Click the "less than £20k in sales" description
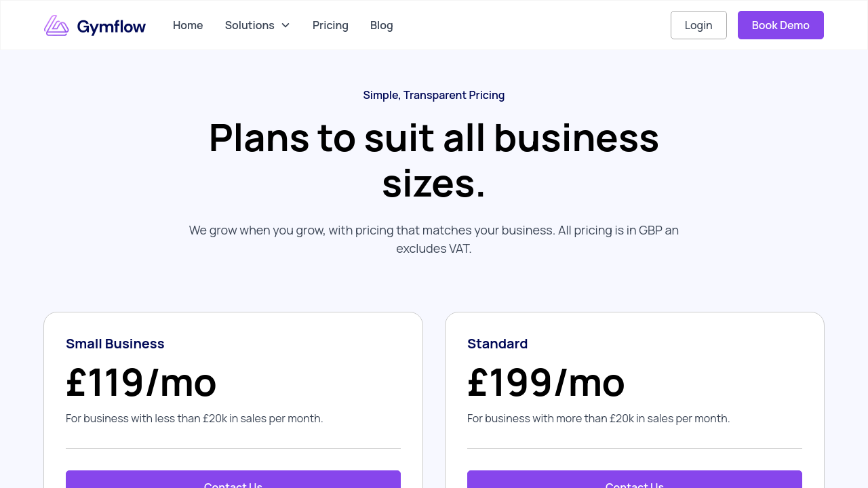The width and height of the screenshot is (868, 488). click(195, 418)
